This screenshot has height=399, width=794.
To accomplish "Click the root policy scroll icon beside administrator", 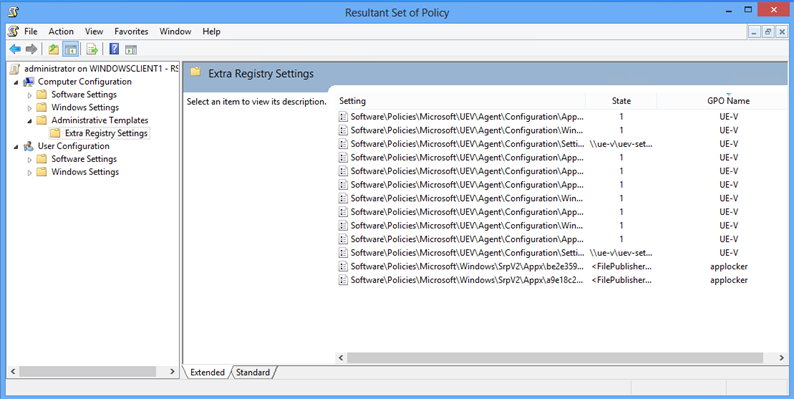I will (x=15, y=68).
